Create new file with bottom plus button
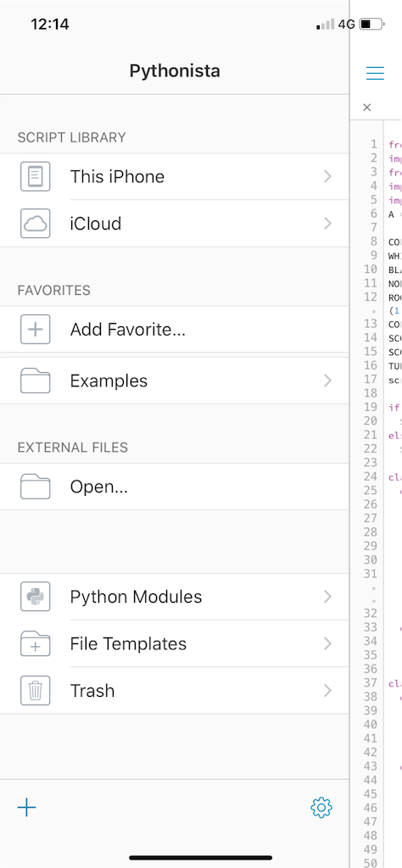This screenshot has width=402, height=868. pyautogui.click(x=26, y=808)
